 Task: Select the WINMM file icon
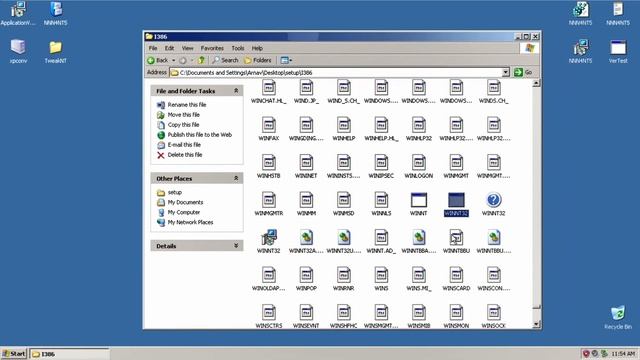(x=306, y=200)
